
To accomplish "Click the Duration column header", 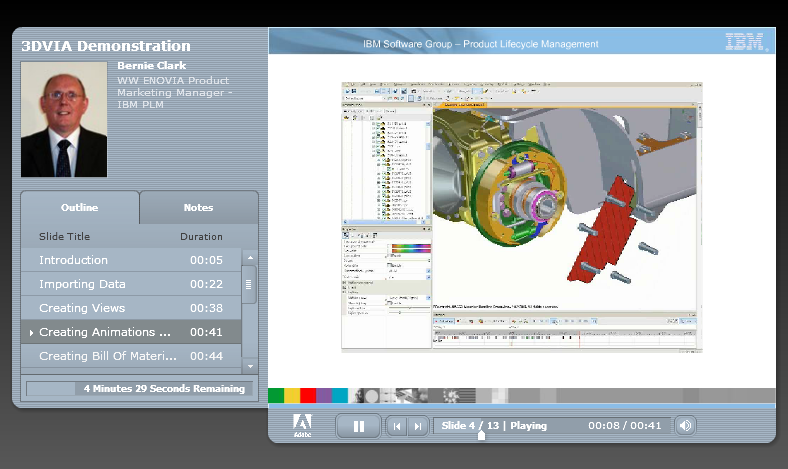I will [x=201, y=236].
